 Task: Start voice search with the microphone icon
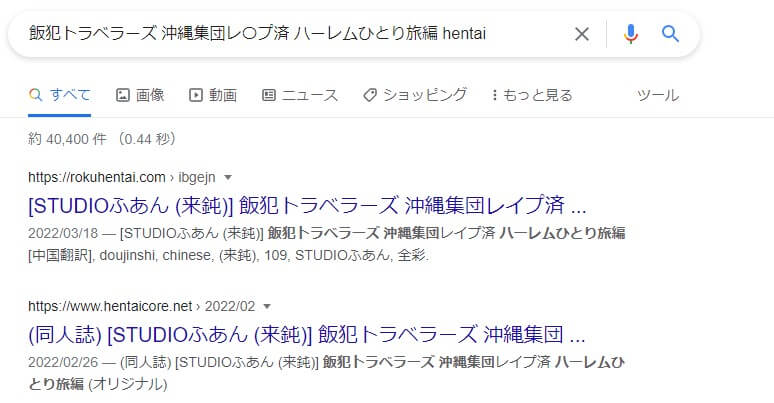click(630, 34)
